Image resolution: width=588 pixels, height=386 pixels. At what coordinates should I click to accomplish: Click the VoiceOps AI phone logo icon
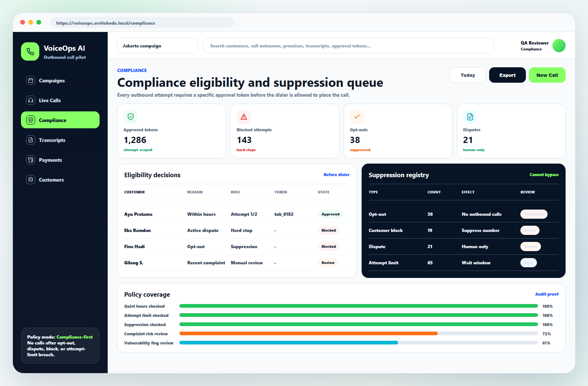pyautogui.click(x=30, y=51)
